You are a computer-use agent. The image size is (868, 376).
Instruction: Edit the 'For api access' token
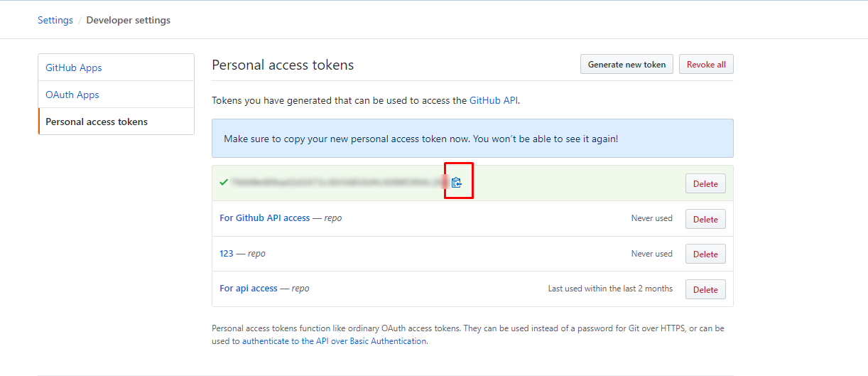pos(249,289)
